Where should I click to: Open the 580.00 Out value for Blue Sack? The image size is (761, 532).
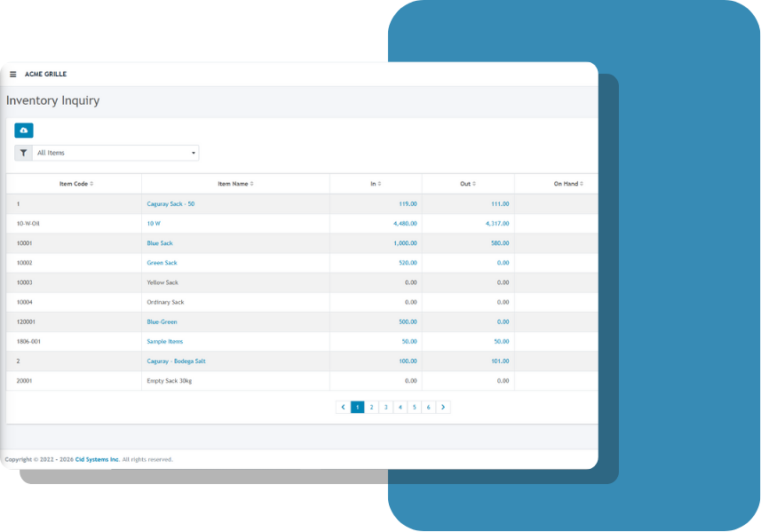499,243
